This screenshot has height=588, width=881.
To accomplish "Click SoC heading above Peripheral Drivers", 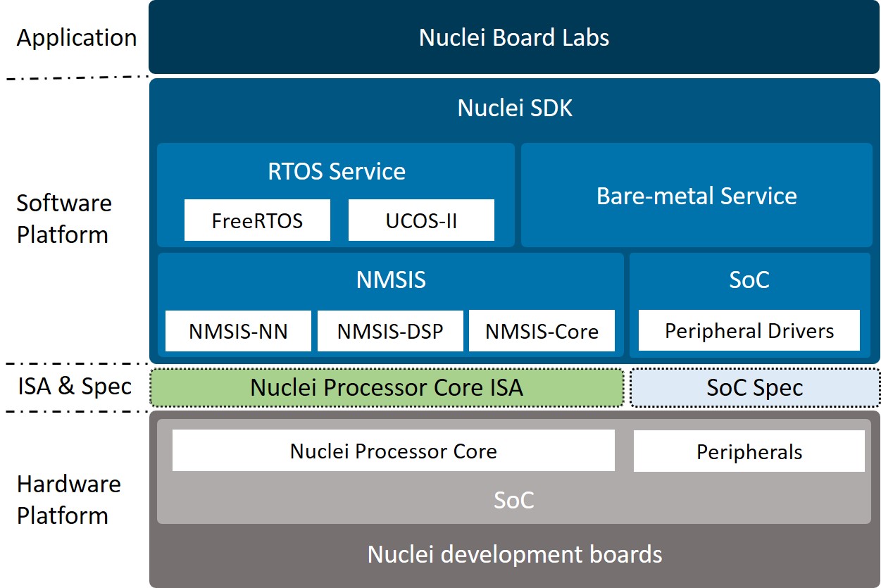I will [x=749, y=280].
